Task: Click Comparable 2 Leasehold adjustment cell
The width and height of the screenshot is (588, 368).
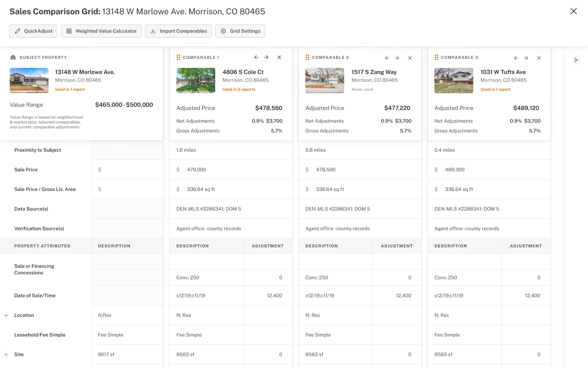Action: pyautogui.click(x=397, y=335)
